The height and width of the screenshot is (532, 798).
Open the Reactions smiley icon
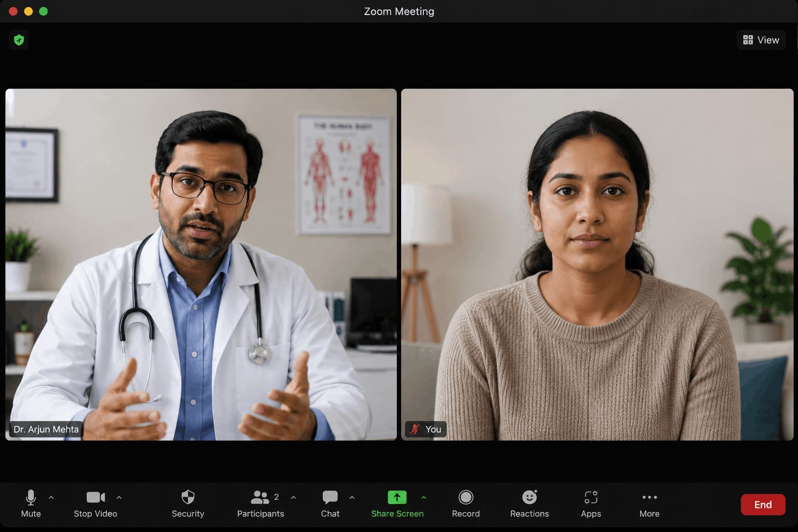[x=529, y=497]
